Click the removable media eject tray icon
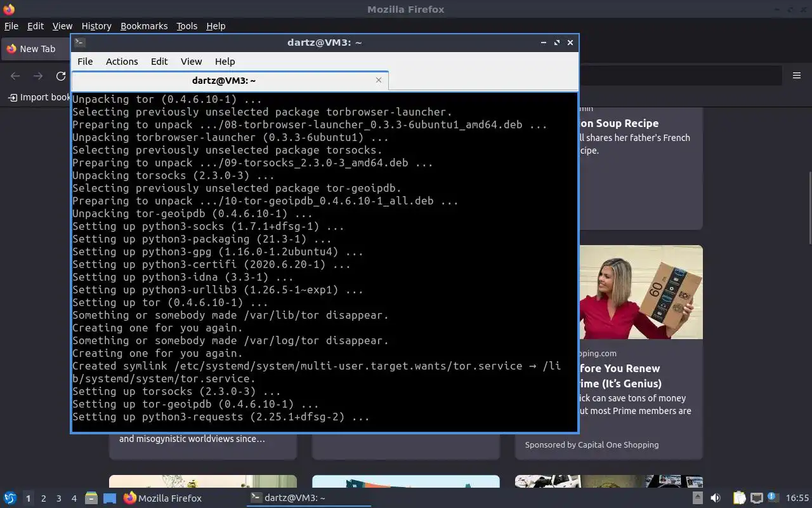Screen dimensions: 812x508 [x=697, y=498]
